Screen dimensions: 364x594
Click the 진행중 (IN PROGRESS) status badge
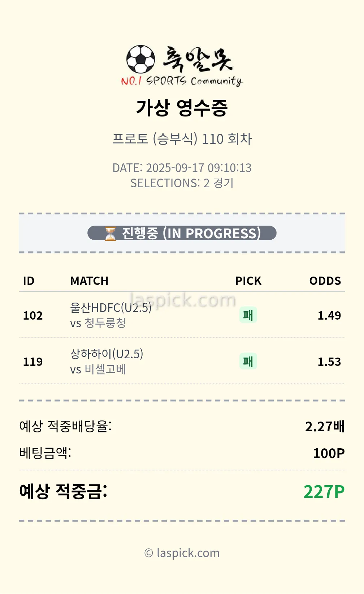182,233
